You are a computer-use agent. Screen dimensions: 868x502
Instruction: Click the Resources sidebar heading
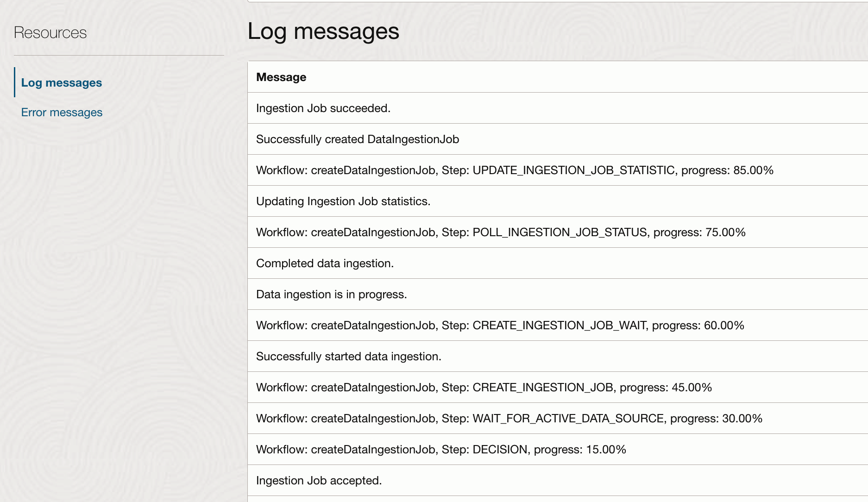pyautogui.click(x=50, y=33)
